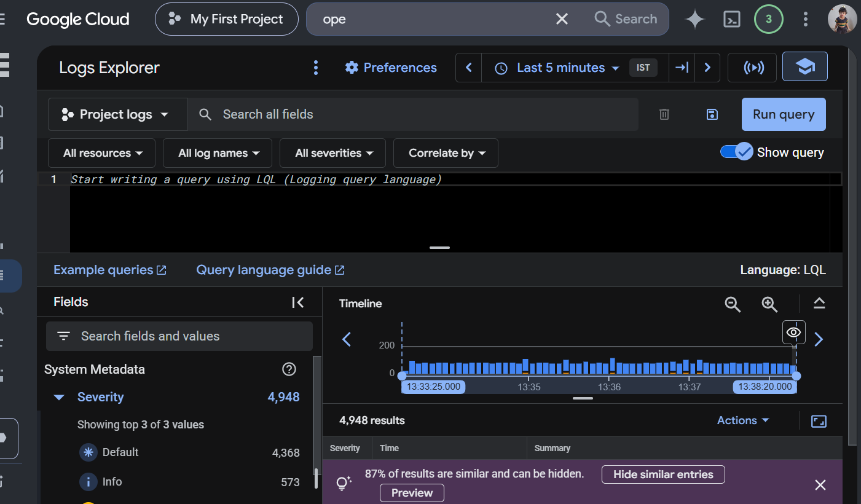Open Example queries link
Viewport: 861px width, 504px height.
[x=110, y=270]
